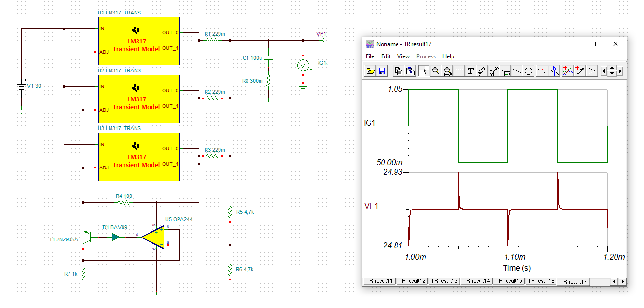
Task: Click the triangle flag icon in toolbar
Action: (x=591, y=71)
